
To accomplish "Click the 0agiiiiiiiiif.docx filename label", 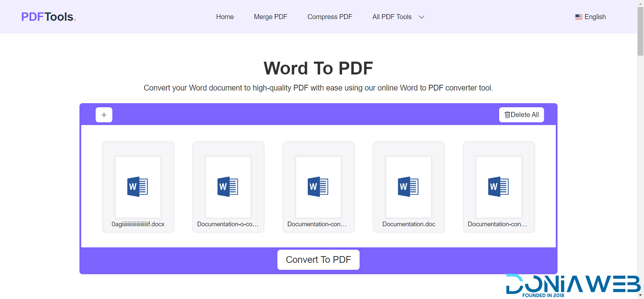I will (138, 224).
